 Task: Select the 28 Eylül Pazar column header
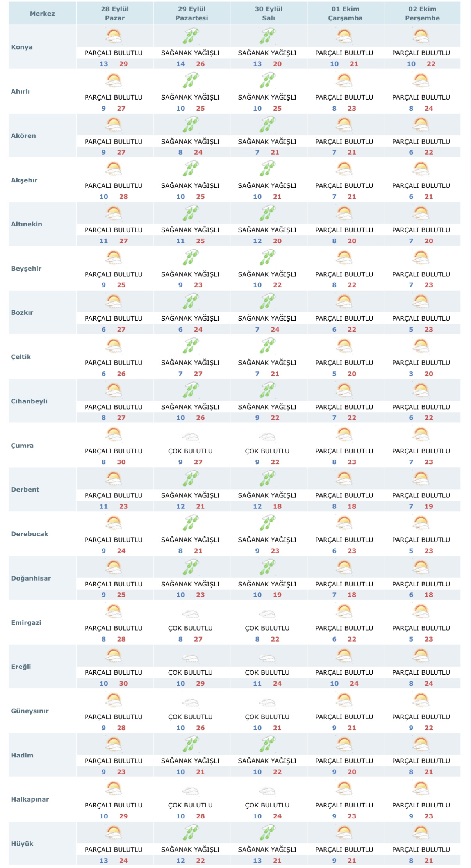115,13
